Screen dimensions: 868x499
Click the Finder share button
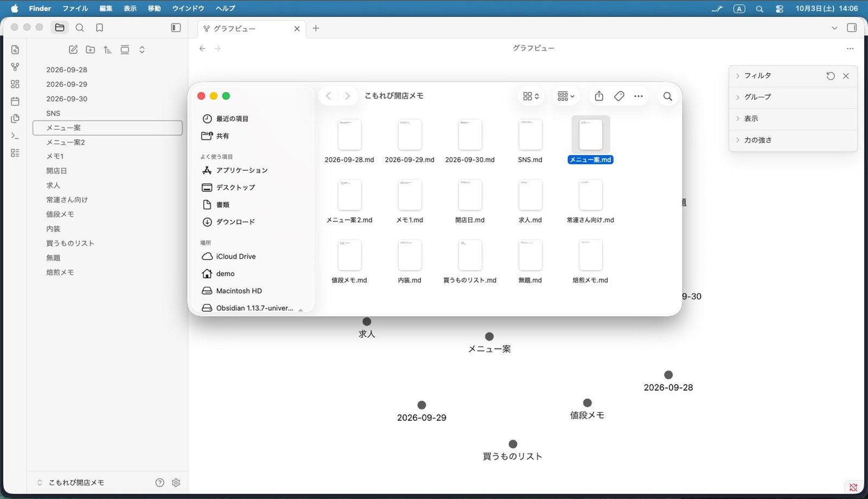599,96
